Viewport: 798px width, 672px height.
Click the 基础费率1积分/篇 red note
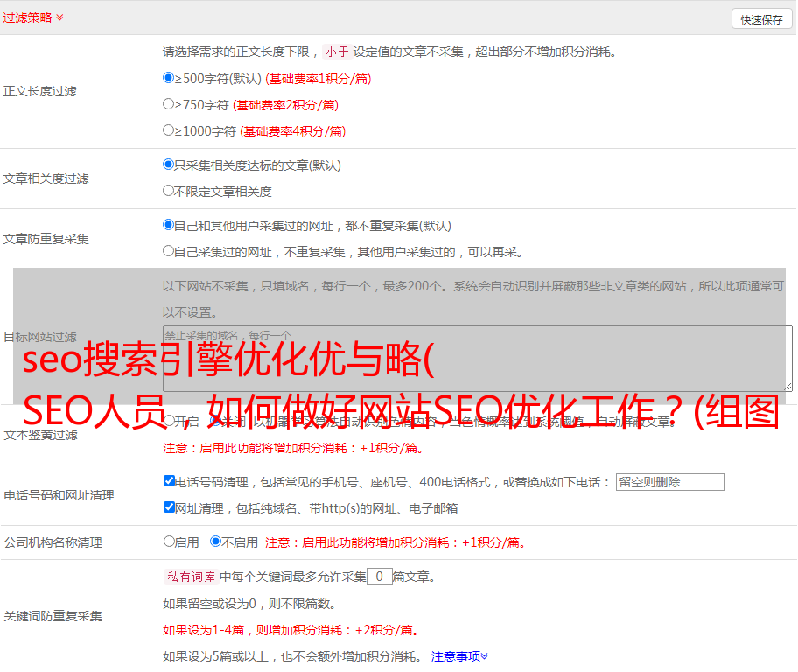coord(318,79)
